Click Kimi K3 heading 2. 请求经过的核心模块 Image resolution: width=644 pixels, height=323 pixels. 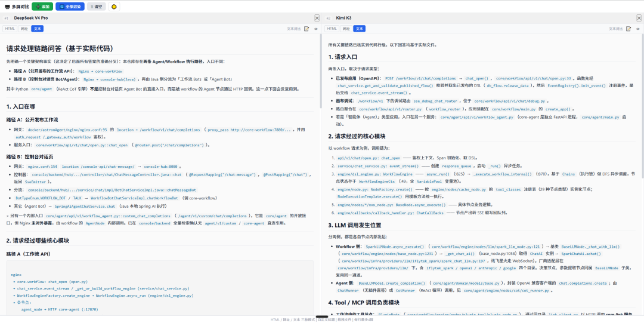(x=357, y=136)
